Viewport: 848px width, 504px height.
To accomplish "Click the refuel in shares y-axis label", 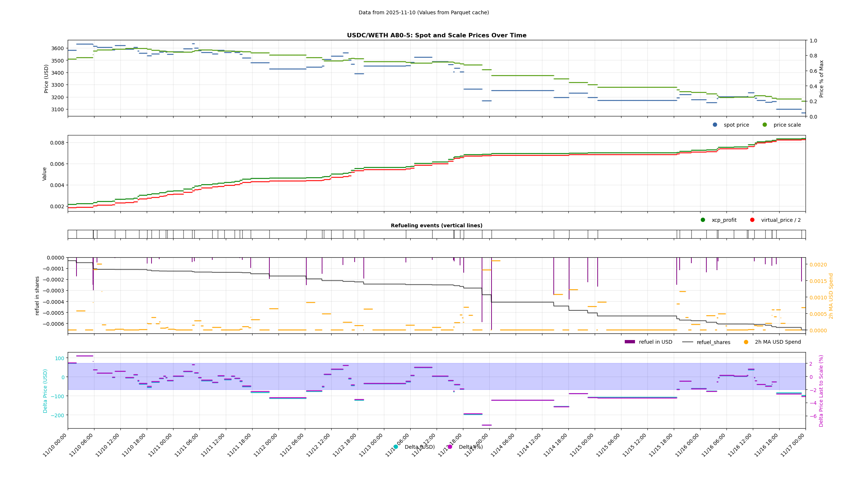I will pos(37,295).
